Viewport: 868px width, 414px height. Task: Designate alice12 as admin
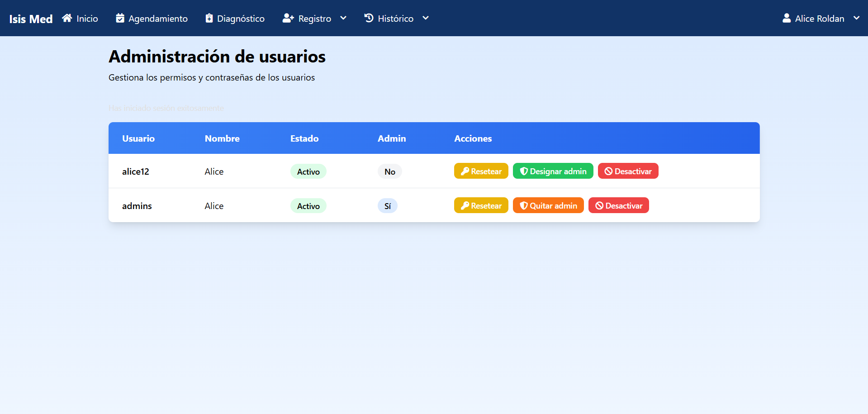point(553,171)
